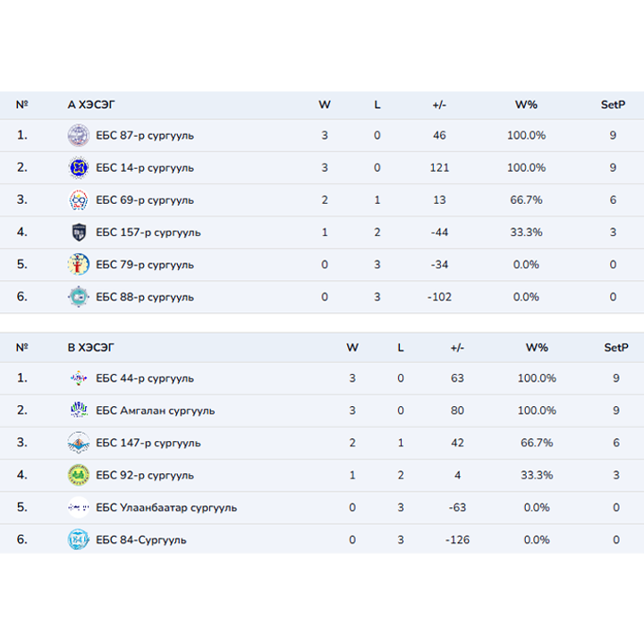Click the ЕБС 69-р сургууль team logo

pyautogui.click(x=79, y=200)
